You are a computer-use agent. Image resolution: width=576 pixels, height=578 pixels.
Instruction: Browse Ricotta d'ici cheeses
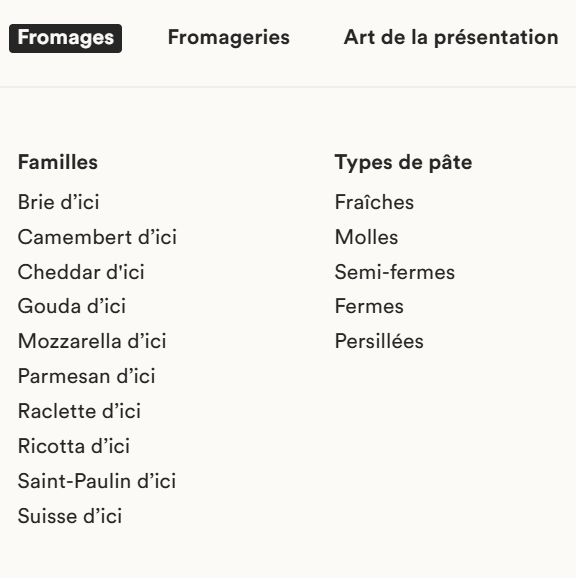coord(74,446)
